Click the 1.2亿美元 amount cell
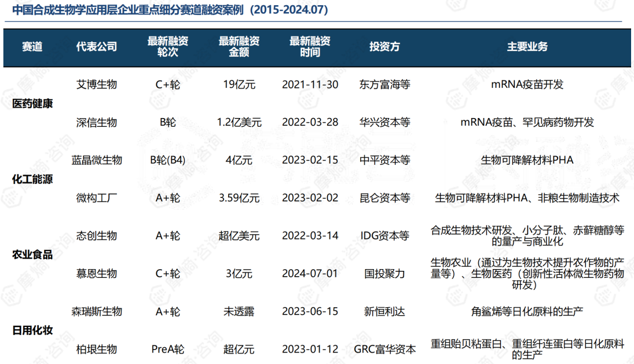 point(239,122)
